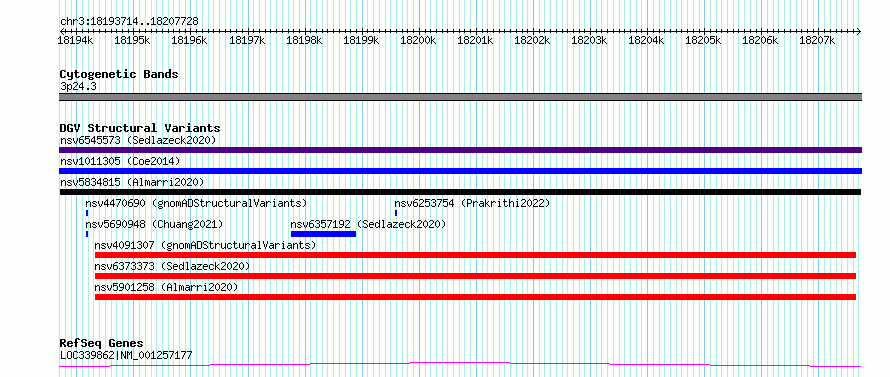Select the black nsv5834815 variant bar
This screenshot has width=890, height=377.
coord(460,192)
